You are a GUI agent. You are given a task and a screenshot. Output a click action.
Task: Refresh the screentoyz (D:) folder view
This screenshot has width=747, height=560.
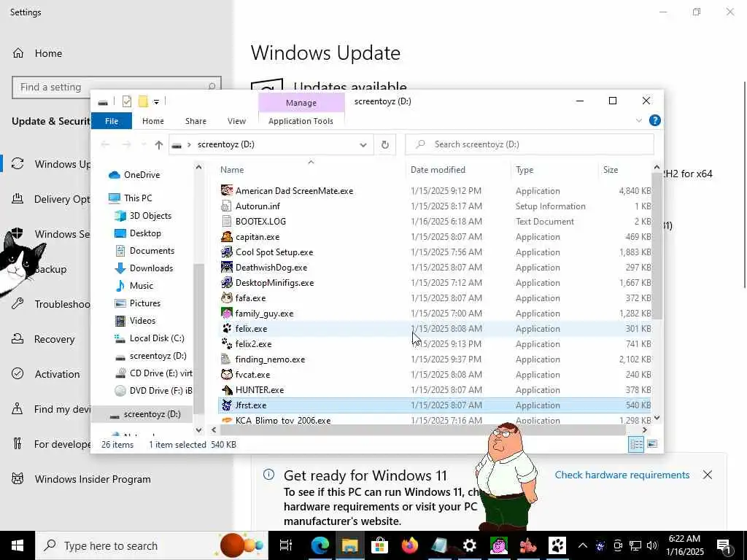(x=385, y=144)
